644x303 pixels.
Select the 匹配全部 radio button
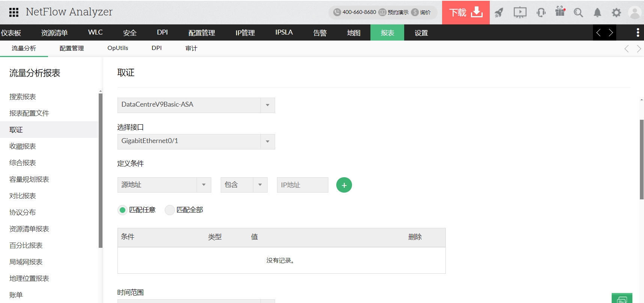(x=170, y=210)
